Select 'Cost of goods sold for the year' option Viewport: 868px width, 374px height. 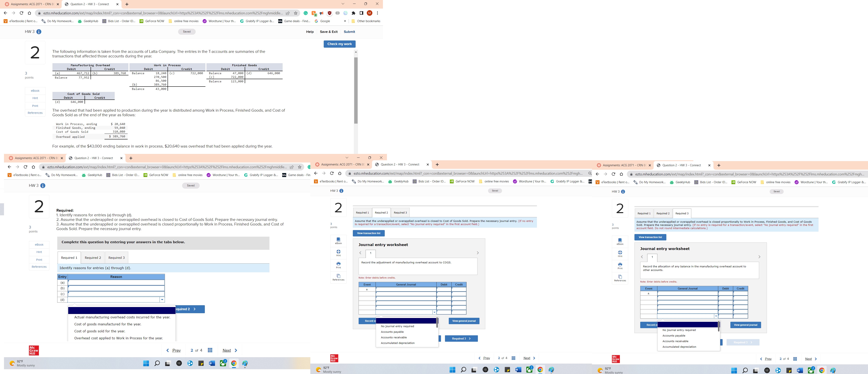pos(99,331)
